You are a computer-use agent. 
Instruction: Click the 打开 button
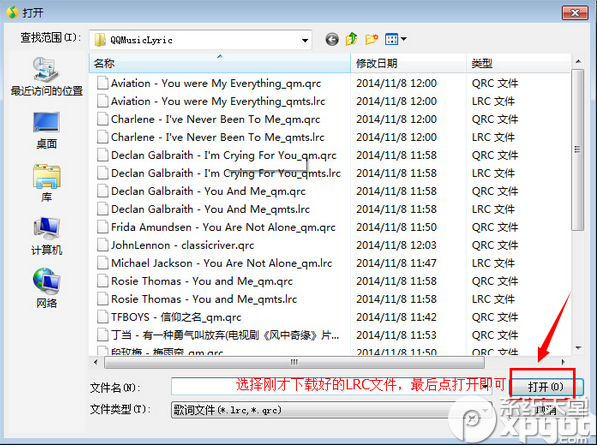coord(546,387)
